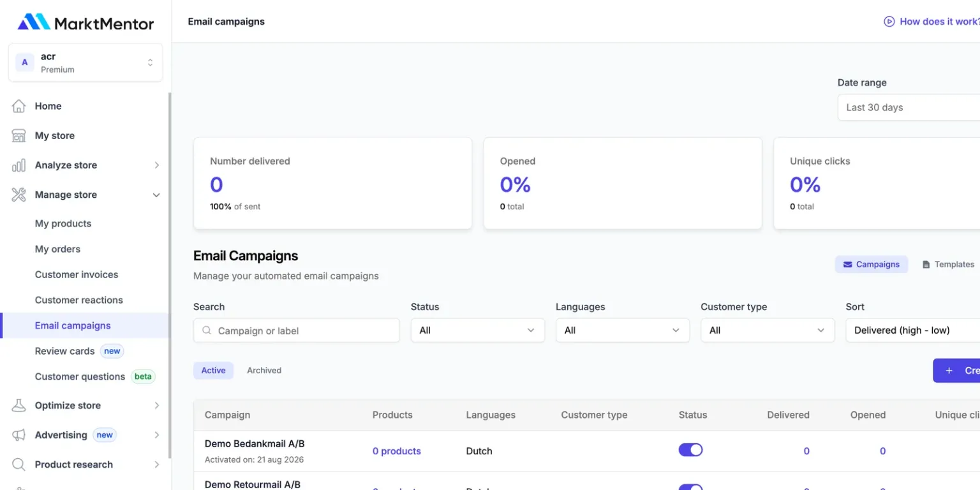Click the plus icon on Create button

point(949,371)
